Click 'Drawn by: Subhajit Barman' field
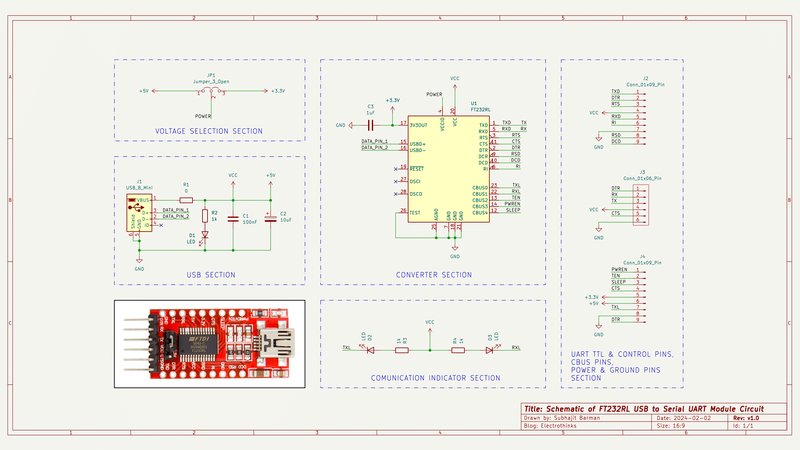This screenshot has width=800, height=450. (562, 418)
